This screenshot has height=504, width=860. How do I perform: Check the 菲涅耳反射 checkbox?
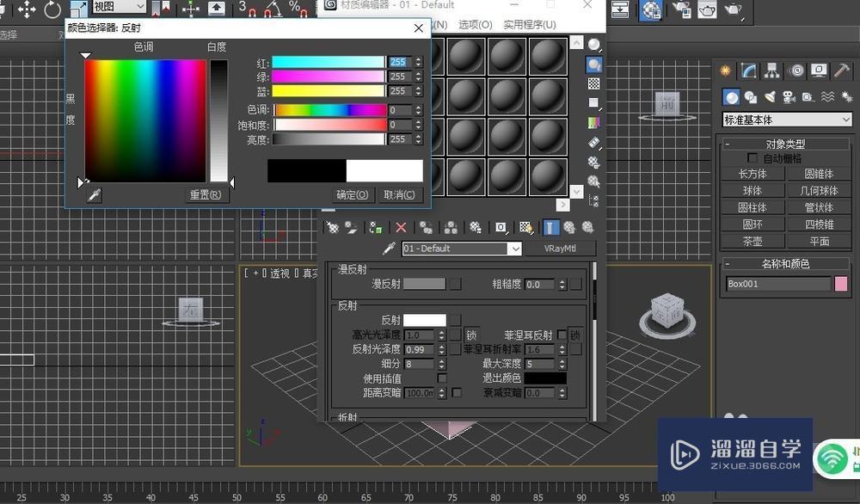coord(563,335)
